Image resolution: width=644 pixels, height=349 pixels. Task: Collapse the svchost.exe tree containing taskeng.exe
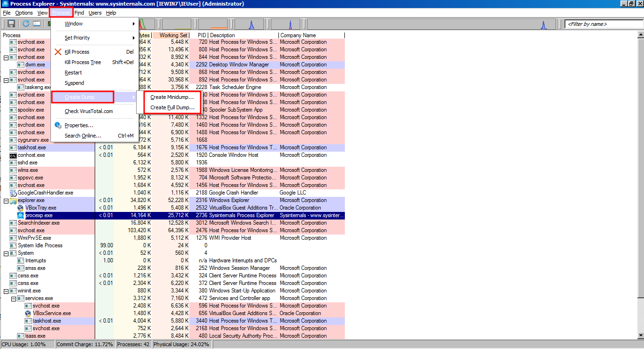(x=6, y=80)
